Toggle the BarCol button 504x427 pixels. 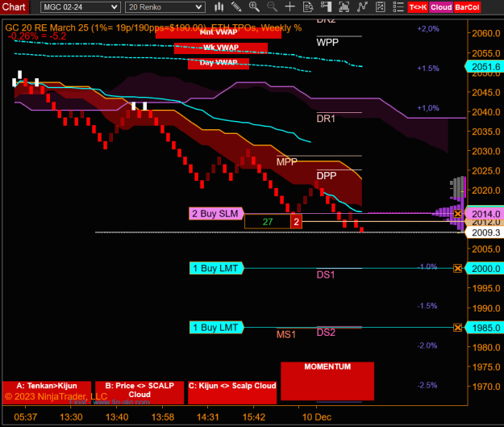467,7
